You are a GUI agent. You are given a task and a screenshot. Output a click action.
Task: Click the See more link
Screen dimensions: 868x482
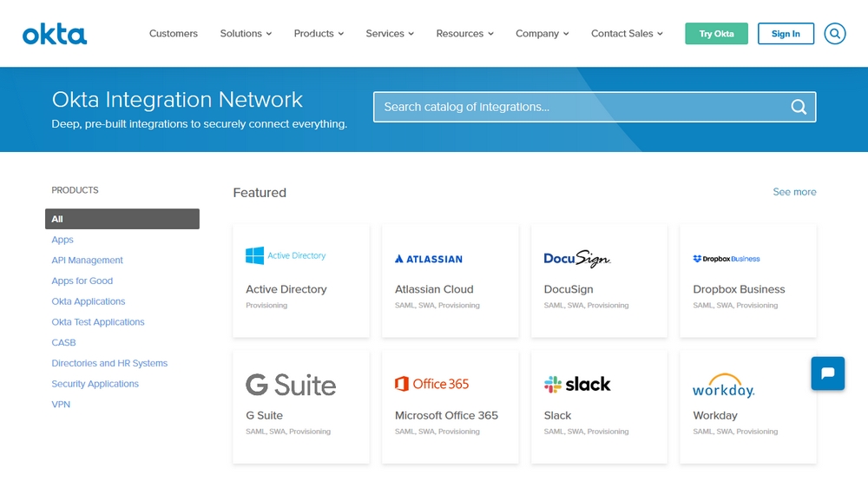pyautogui.click(x=794, y=192)
